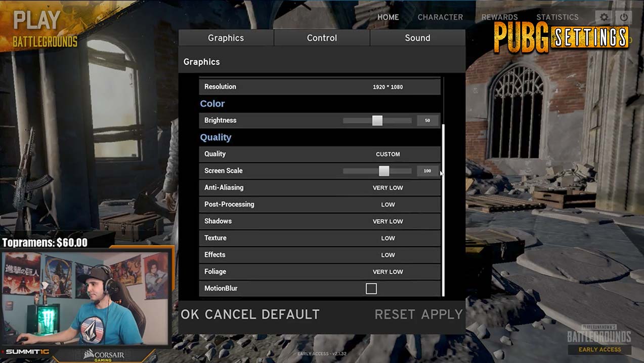Go to the HOME menu

pyautogui.click(x=388, y=17)
